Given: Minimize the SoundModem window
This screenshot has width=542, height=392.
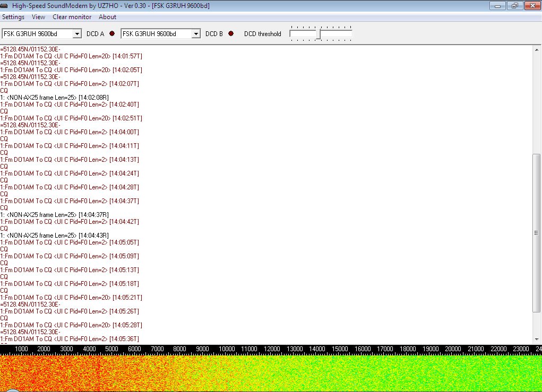Looking at the screenshot, I should click(498, 6).
